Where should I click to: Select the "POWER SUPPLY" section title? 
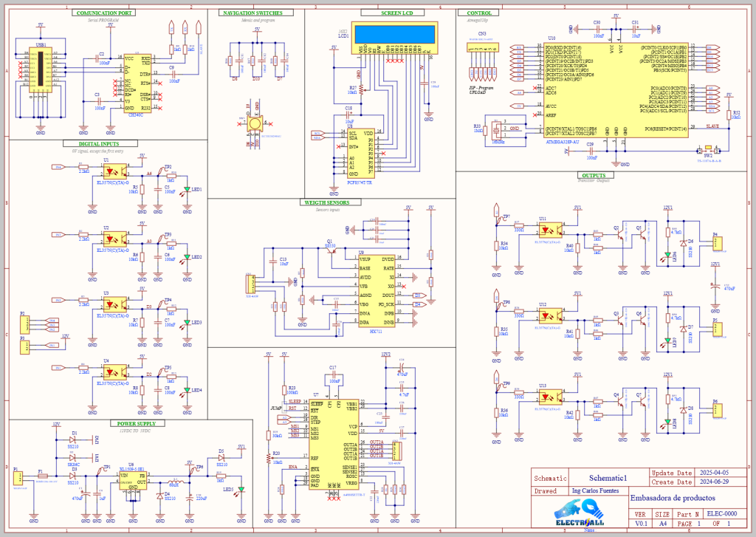click(x=137, y=424)
